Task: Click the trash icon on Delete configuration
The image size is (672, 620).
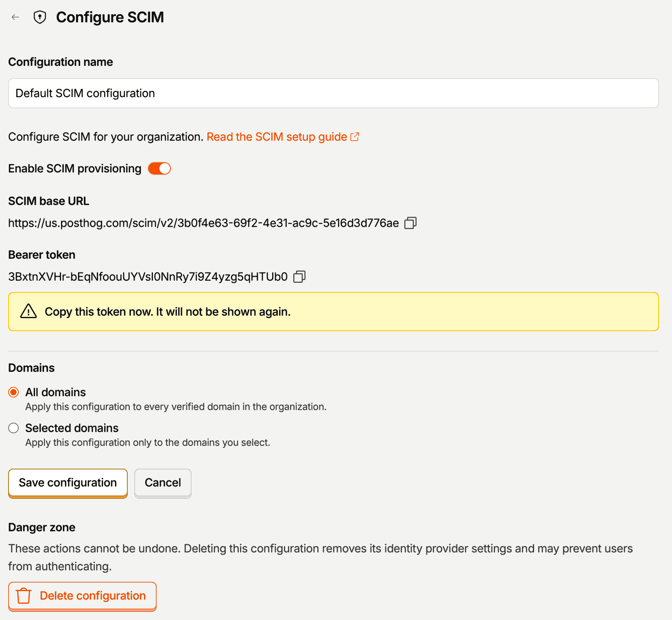Action: (24, 596)
